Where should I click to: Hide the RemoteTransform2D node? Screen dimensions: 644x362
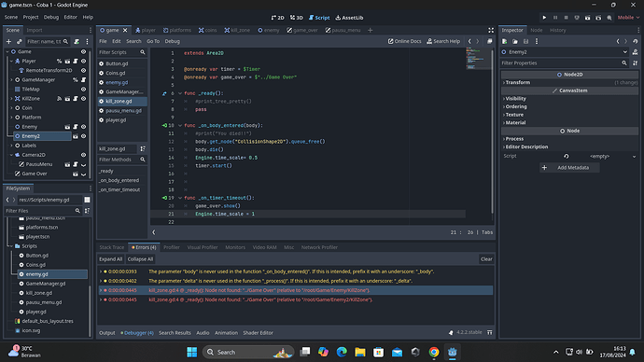point(83,71)
